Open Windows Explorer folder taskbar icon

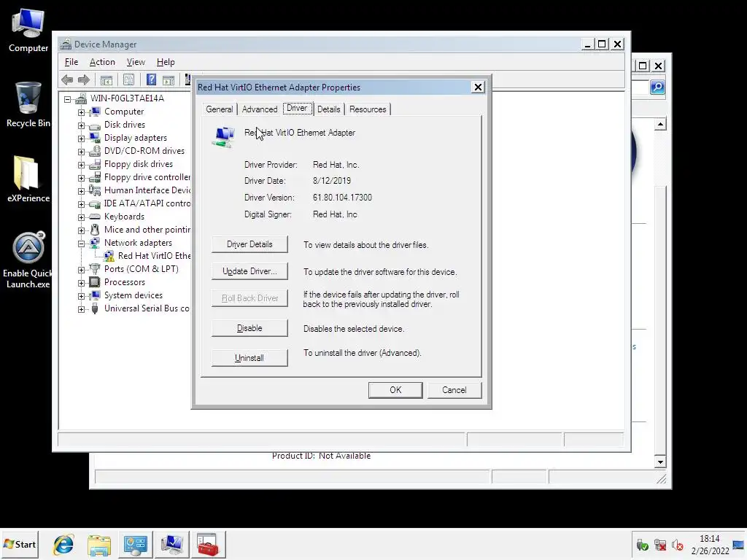pyautogui.click(x=99, y=544)
